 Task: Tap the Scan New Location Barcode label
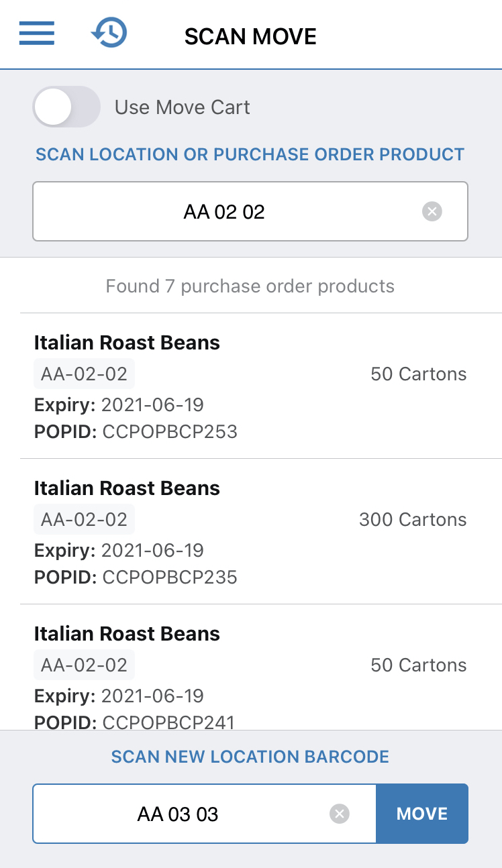tap(250, 757)
